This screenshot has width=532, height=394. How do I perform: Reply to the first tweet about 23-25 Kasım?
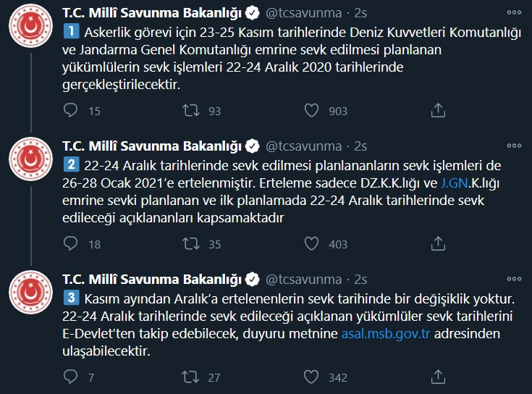(x=71, y=110)
